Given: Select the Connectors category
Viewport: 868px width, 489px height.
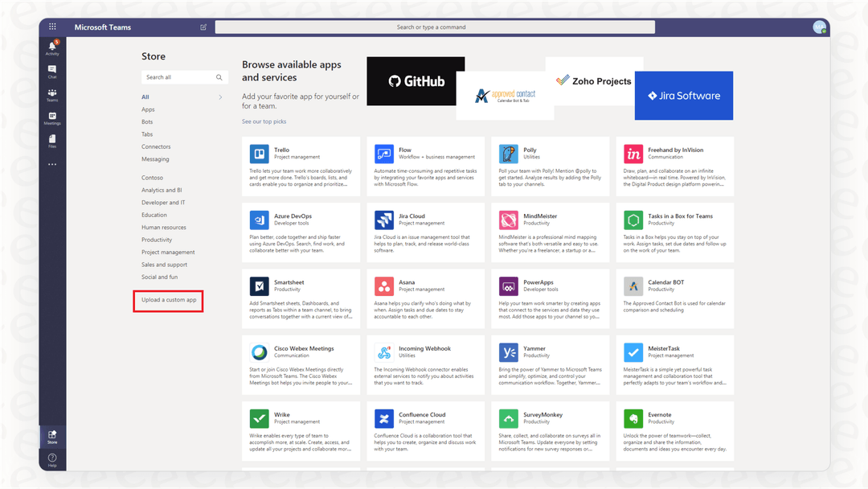Looking at the screenshot, I should (x=158, y=146).
